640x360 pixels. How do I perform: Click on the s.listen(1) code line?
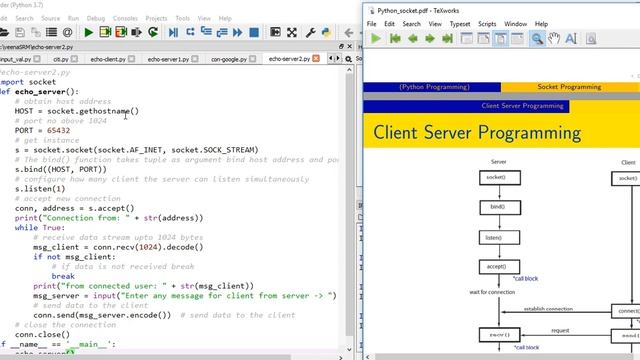(x=40, y=189)
